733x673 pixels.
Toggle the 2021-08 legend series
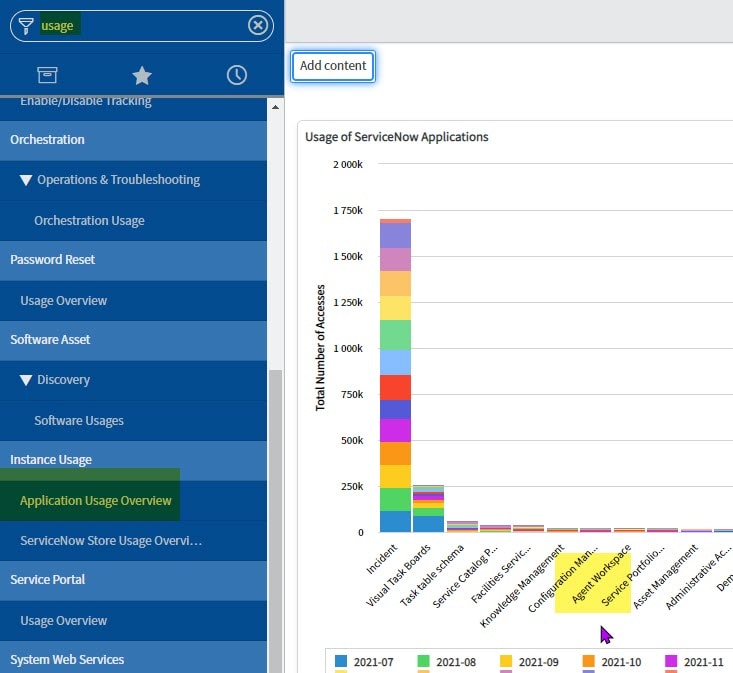446,662
